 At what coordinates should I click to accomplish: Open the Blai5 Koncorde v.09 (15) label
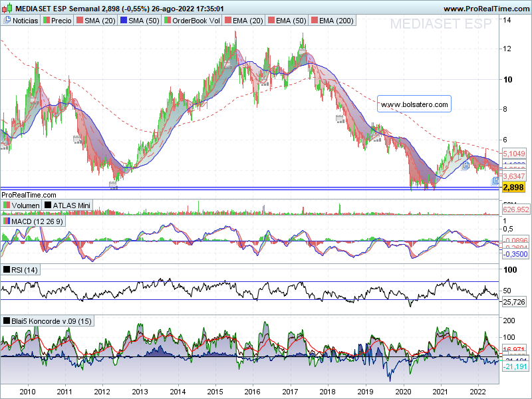click(47, 321)
